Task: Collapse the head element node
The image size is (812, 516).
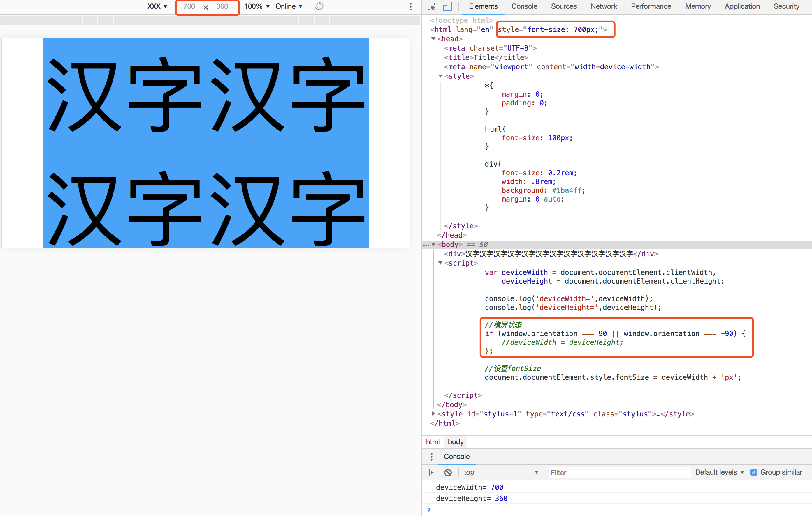Action: [x=433, y=39]
